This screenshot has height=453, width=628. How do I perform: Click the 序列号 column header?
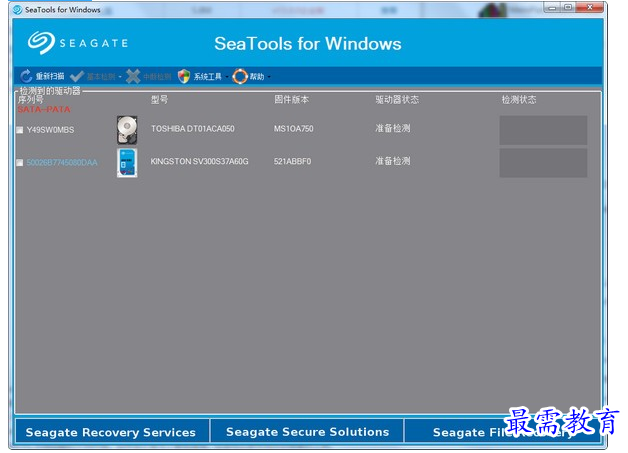pyautogui.click(x=30, y=99)
